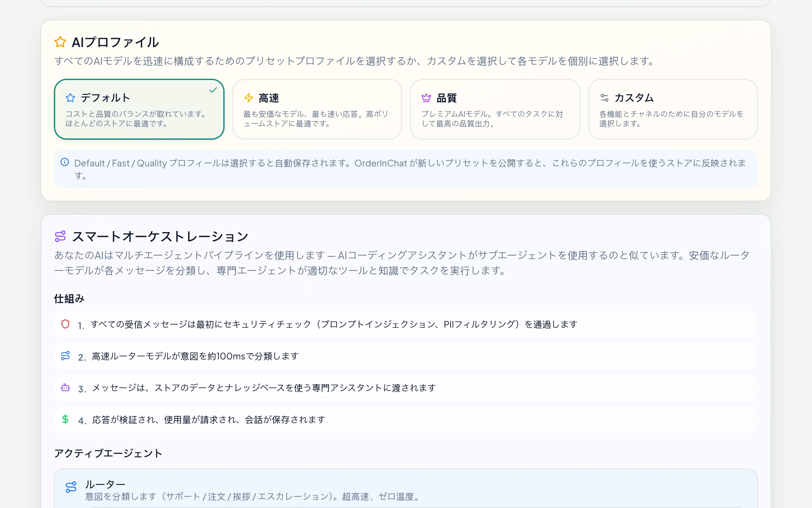Click the アクティブエージェント subheading
The width and height of the screenshot is (812, 508).
(x=108, y=453)
